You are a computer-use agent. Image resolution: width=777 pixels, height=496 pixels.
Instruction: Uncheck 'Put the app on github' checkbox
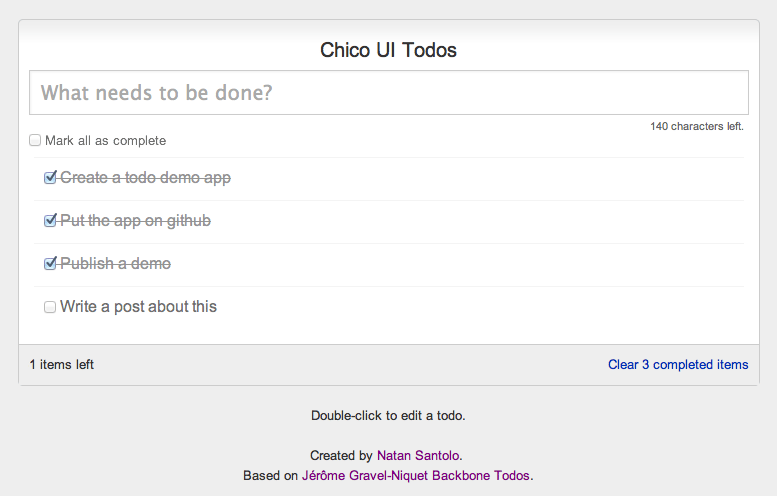(x=50, y=220)
